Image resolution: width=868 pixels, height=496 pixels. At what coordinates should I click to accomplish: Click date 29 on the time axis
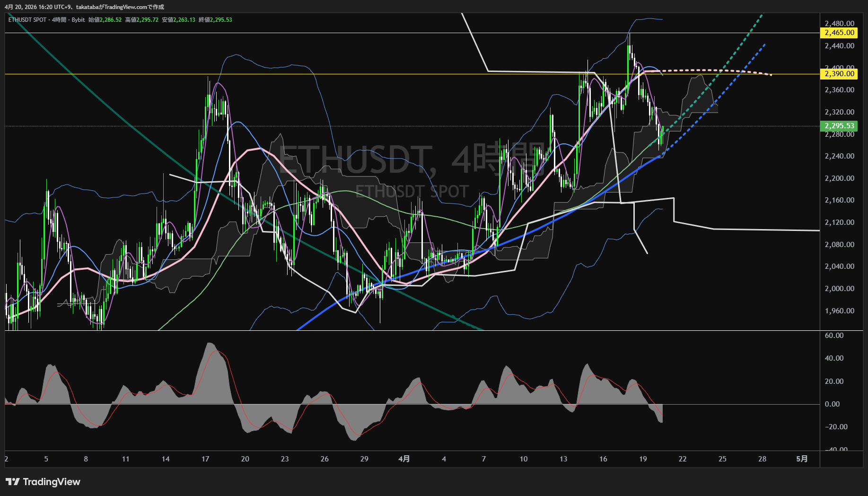coord(364,459)
